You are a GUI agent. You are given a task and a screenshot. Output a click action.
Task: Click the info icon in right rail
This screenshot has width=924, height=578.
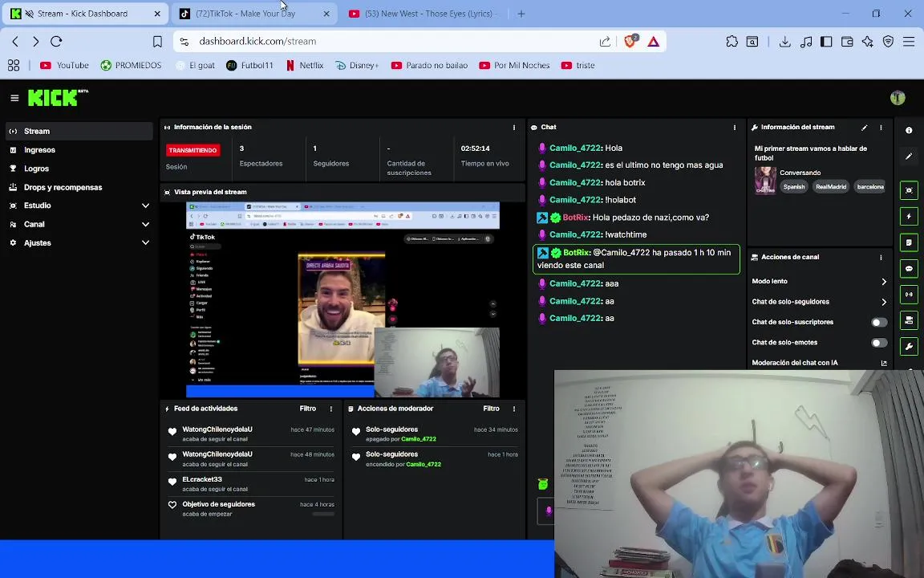pos(909,130)
